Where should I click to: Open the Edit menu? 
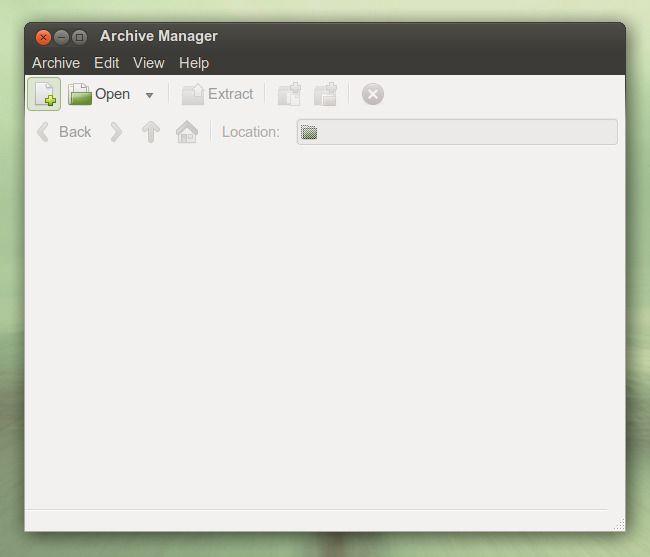(107, 63)
